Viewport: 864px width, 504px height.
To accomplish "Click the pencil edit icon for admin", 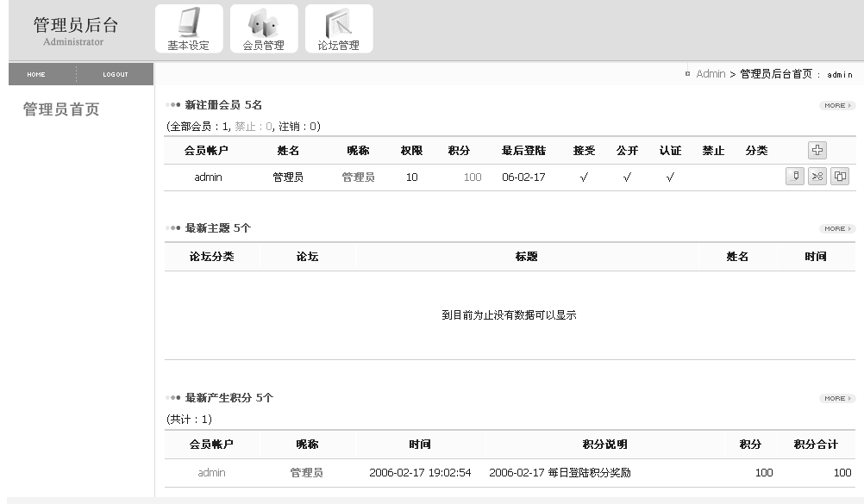I will (x=795, y=177).
